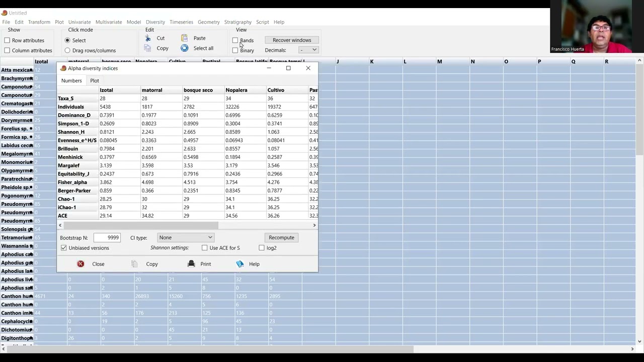
Task: Click the Select all icon
Action: click(185, 48)
